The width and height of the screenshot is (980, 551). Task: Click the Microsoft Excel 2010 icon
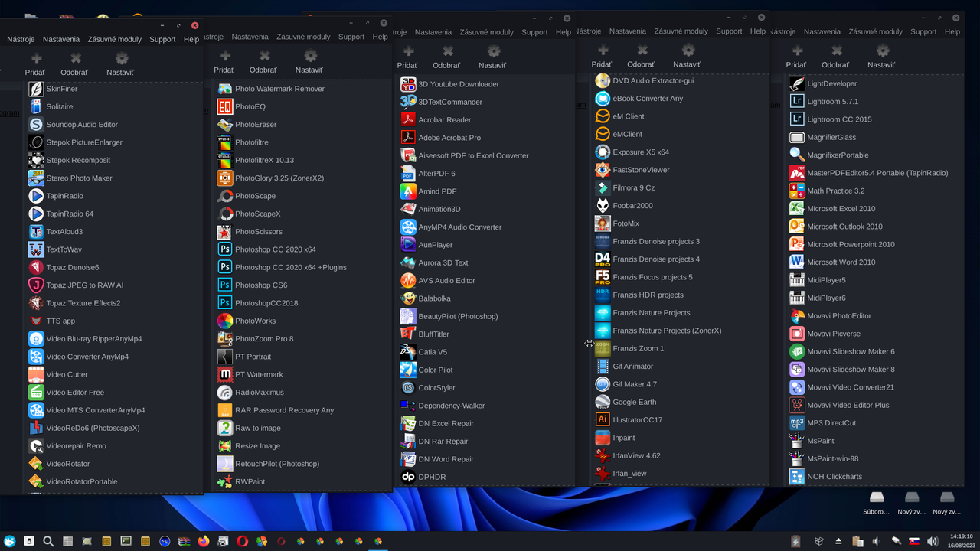click(797, 208)
